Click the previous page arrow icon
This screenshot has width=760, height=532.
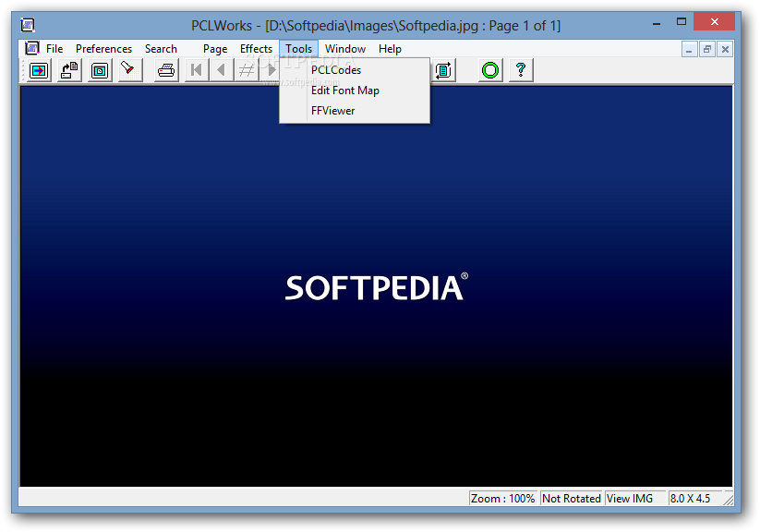pos(222,71)
